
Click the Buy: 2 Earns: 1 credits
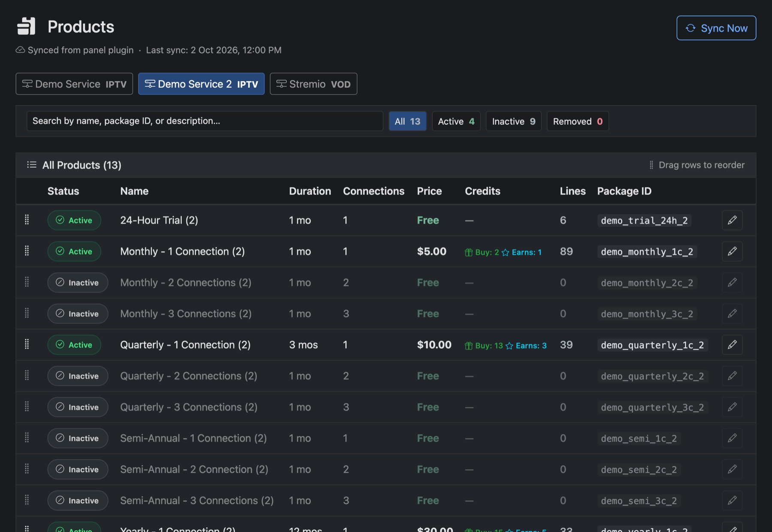click(x=503, y=252)
